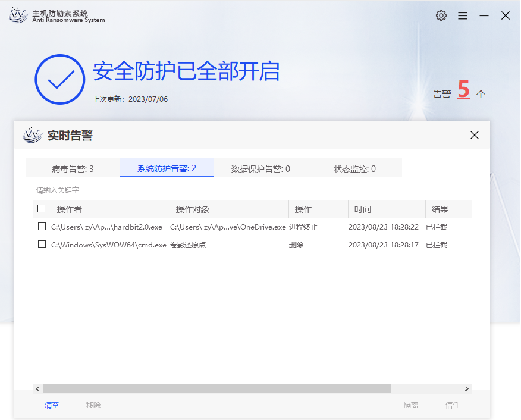Screen dimensions: 521x420
Task: Click the 隔离 quarantine button
Action: pos(411,405)
